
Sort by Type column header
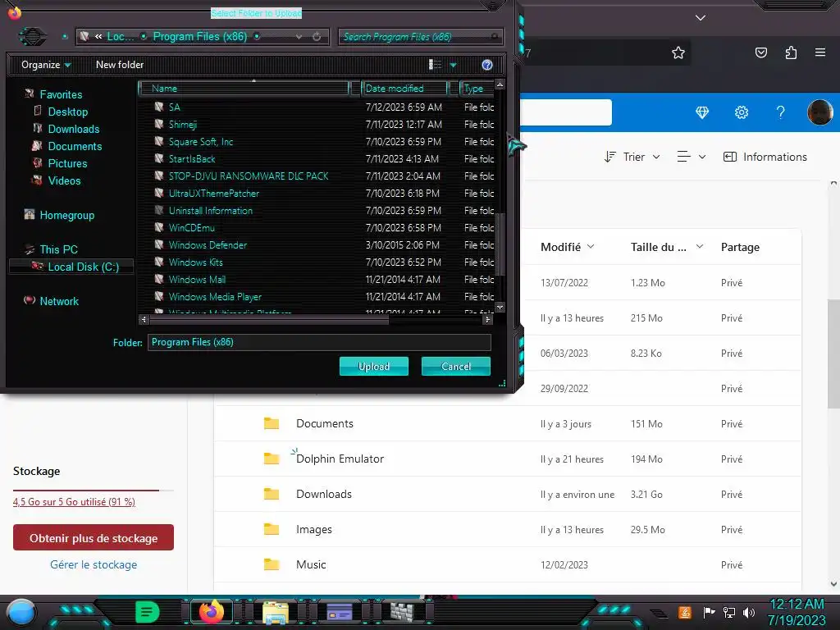point(477,89)
